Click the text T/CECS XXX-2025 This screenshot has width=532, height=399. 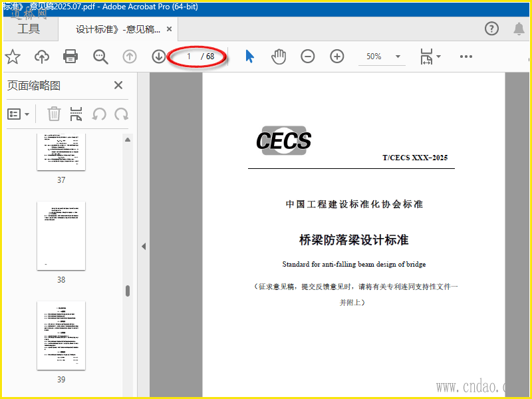(415, 158)
